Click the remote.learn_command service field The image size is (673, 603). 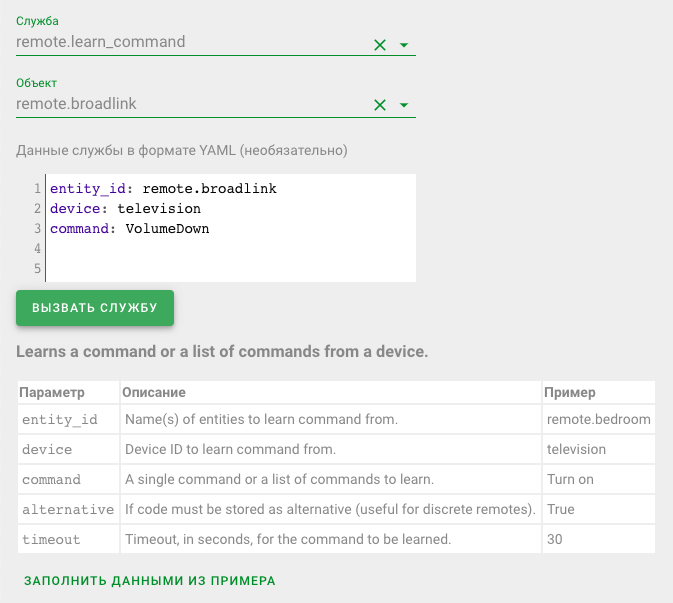tap(190, 43)
